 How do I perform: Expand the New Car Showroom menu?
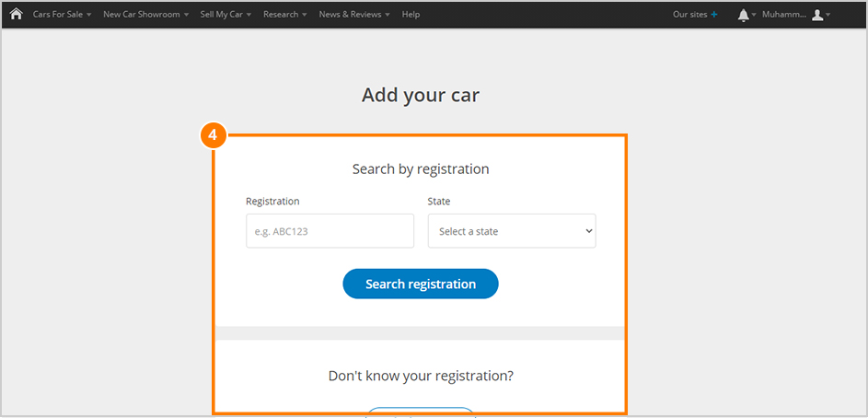tap(145, 15)
